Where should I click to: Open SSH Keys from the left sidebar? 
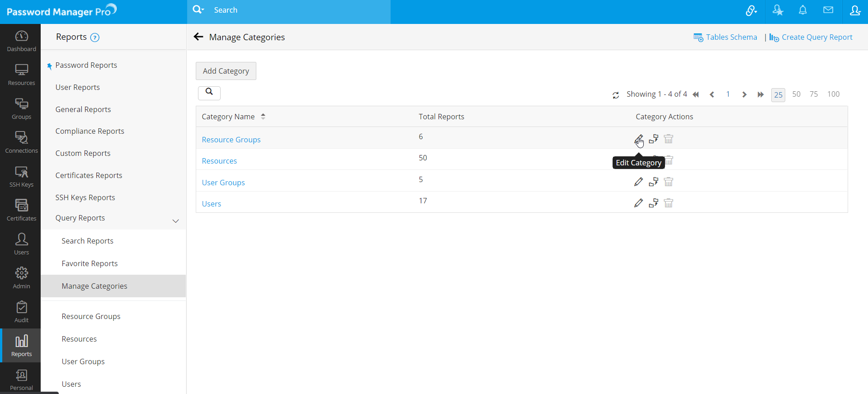tap(21, 177)
